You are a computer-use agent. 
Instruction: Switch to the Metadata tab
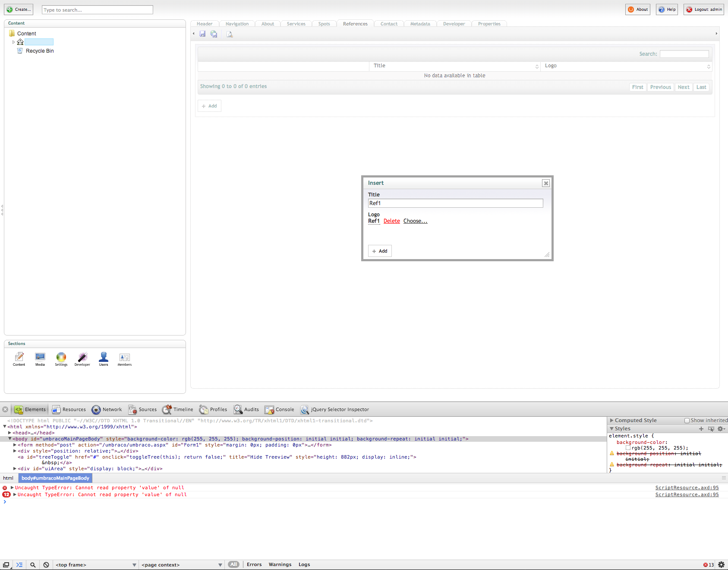(420, 24)
